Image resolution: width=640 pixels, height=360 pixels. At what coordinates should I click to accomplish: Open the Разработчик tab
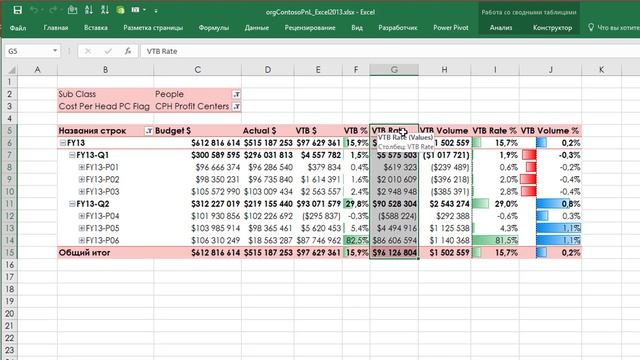[398, 28]
